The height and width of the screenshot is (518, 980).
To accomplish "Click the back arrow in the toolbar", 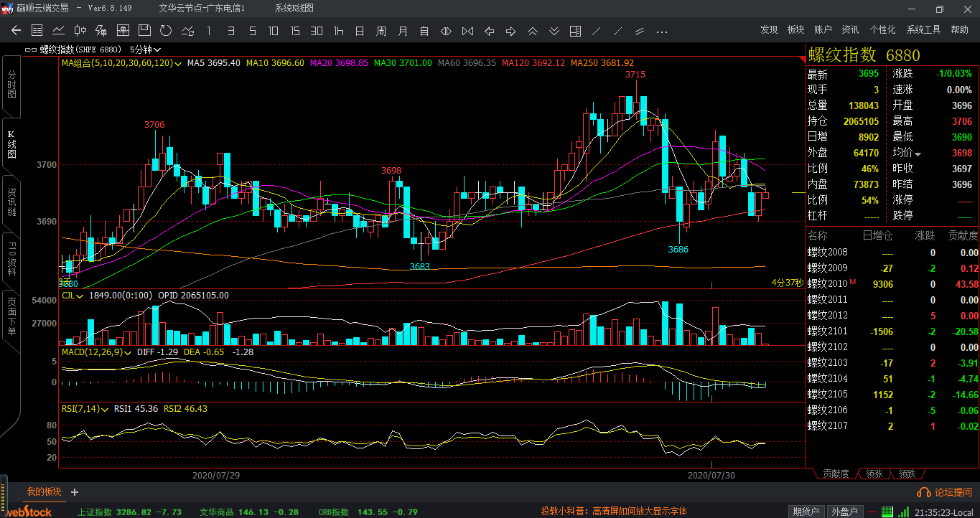I will coord(16,31).
